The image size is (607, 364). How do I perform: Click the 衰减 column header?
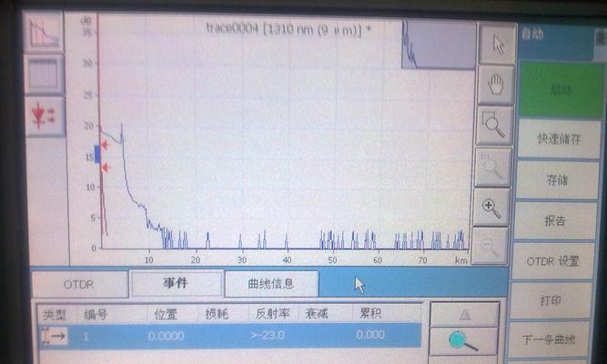[x=317, y=313]
